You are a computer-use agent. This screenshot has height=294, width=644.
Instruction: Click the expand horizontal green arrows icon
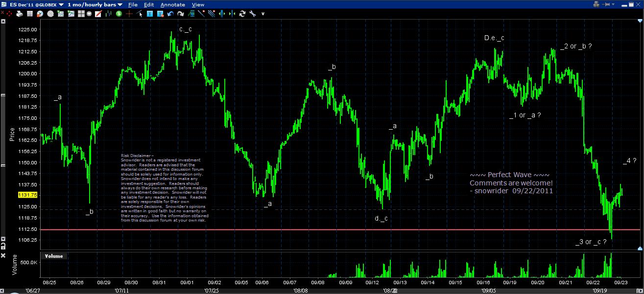click(x=221, y=14)
